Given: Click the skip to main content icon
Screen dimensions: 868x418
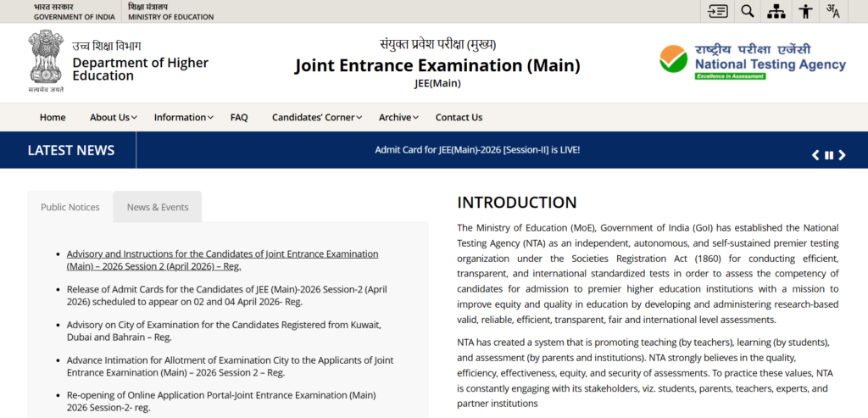Looking at the screenshot, I should point(717,11).
